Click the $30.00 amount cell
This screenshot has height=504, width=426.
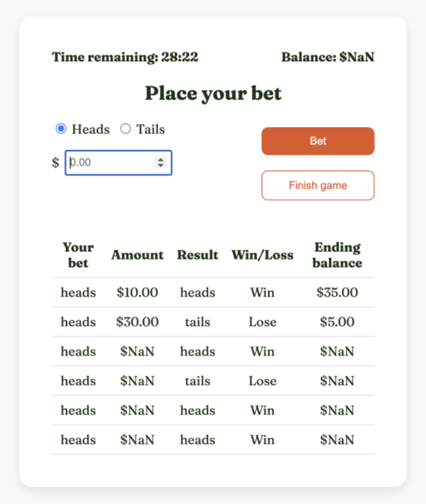point(137,322)
